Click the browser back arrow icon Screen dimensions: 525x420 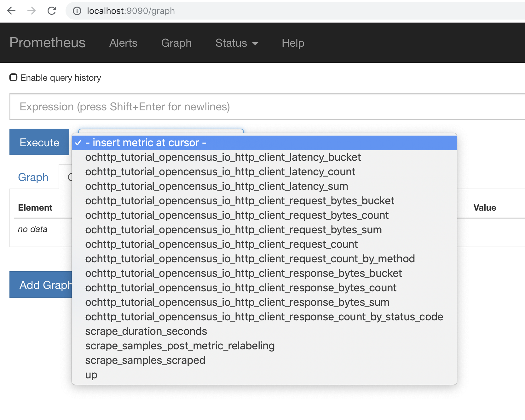pyautogui.click(x=11, y=11)
